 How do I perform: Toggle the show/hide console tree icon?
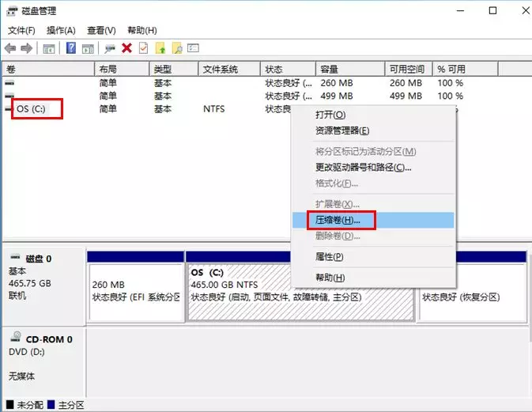tap(49, 49)
